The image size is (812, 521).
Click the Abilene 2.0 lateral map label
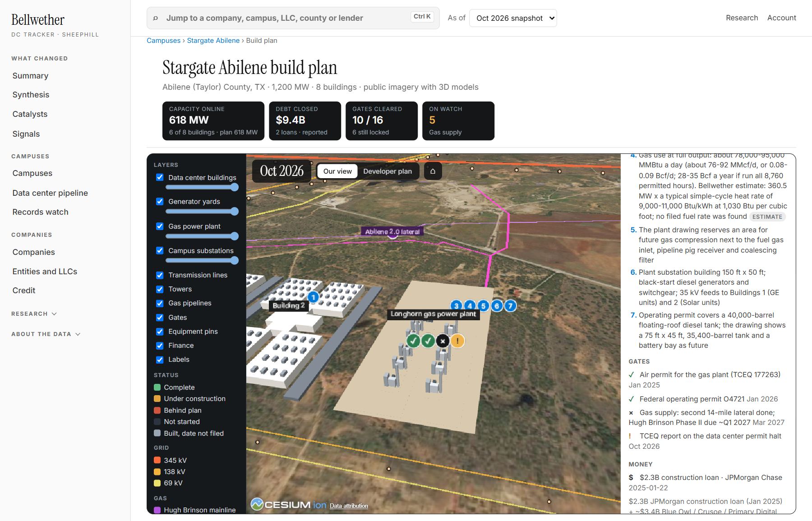click(392, 232)
